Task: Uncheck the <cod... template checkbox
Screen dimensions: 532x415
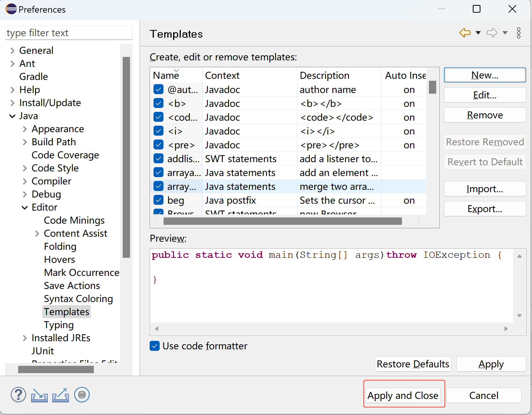Action: point(158,117)
